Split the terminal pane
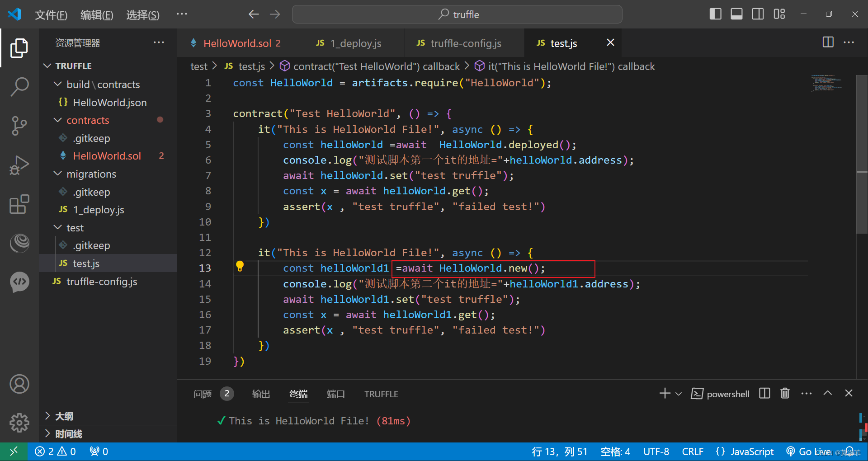The width and height of the screenshot is (868, 461). pyautogui.click(x=764, y=393)
